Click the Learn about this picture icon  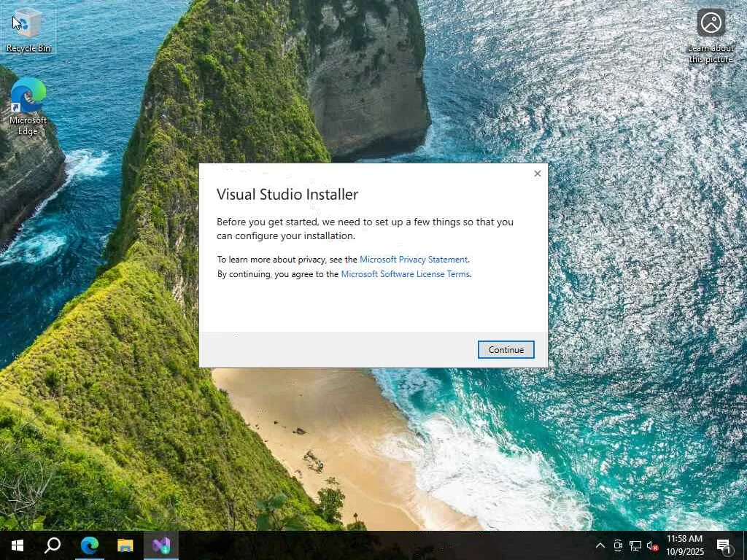pyautogui.click(x=711, y=35)
